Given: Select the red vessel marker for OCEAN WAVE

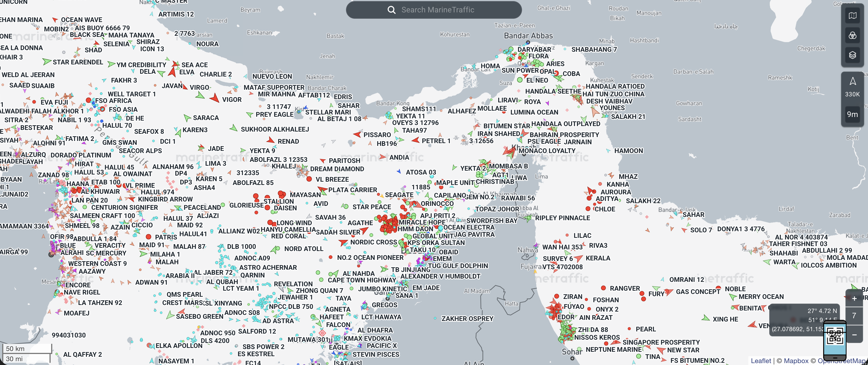Looking at the screenshot, I should pyautogui.click(x=55, y=20).
